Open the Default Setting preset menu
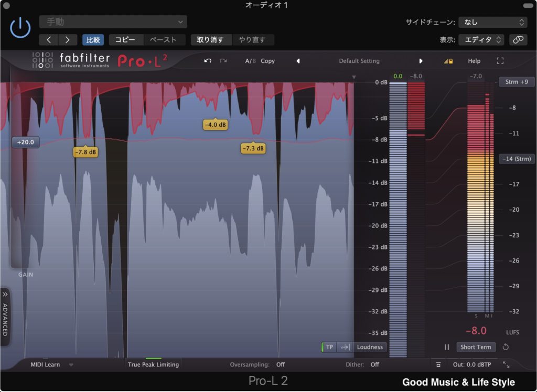537x392 pixels. tap(359, 61)
